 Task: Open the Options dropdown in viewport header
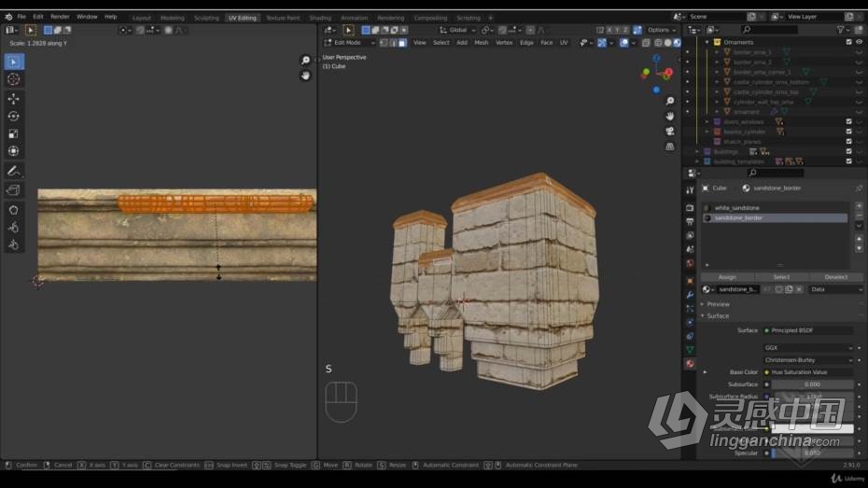(x=661, y=30)
